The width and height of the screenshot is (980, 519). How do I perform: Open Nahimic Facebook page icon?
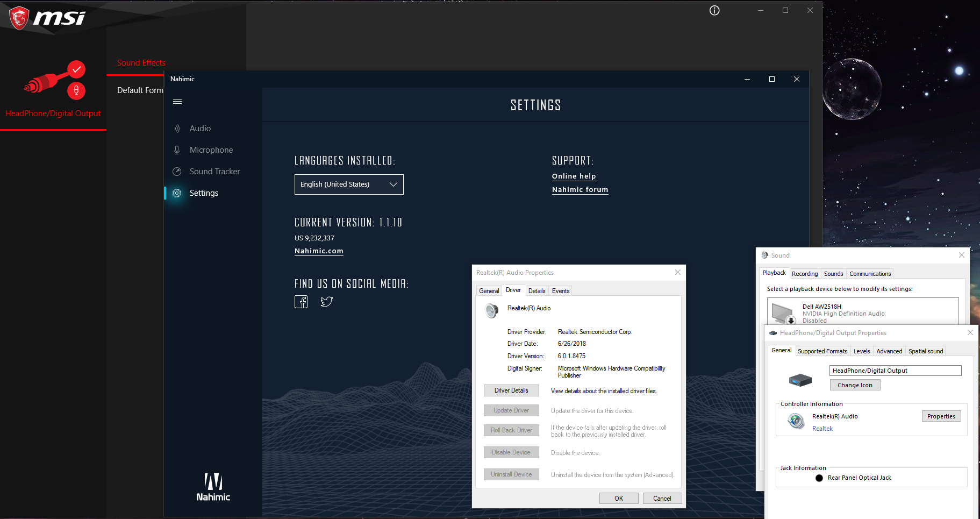pos(301,302)
